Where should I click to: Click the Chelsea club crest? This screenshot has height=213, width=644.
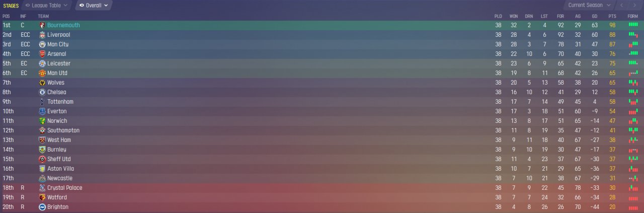point(42,92)
